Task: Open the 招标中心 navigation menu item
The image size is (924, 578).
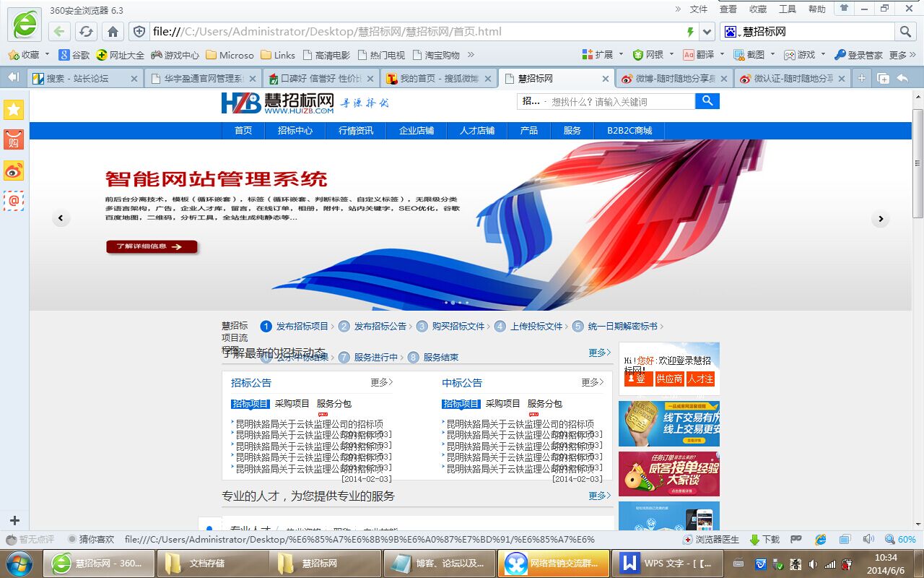Action: tap(295, 131)
